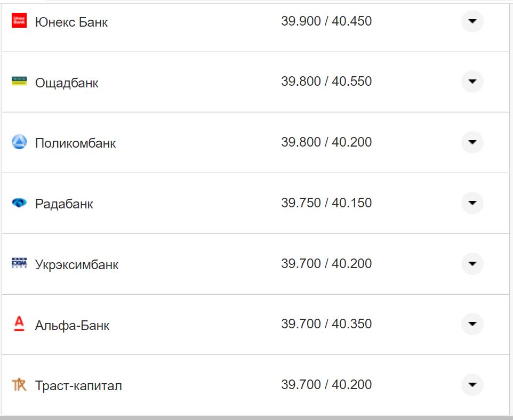Click the Радабанк logo icon
This screenshot has width=513, height=420.
point(19,203)
